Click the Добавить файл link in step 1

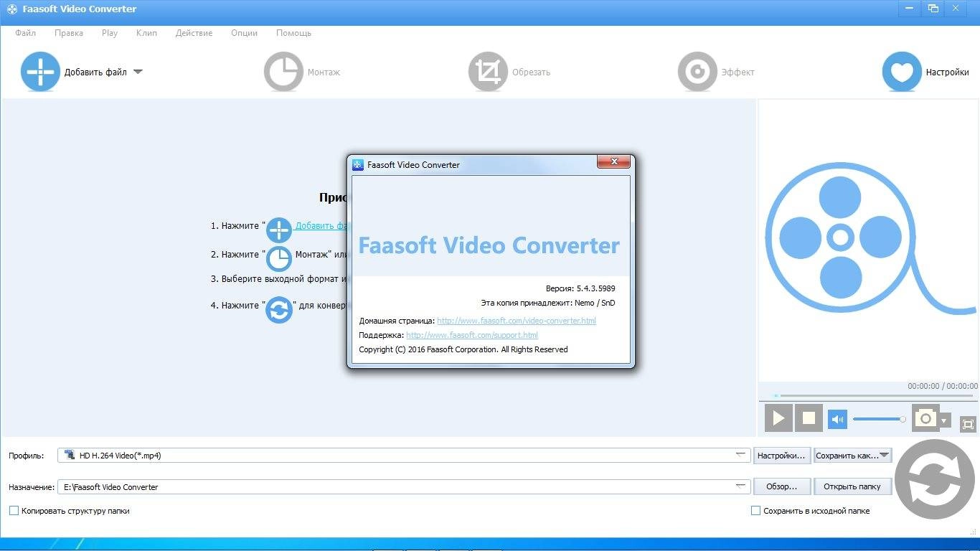321,225
